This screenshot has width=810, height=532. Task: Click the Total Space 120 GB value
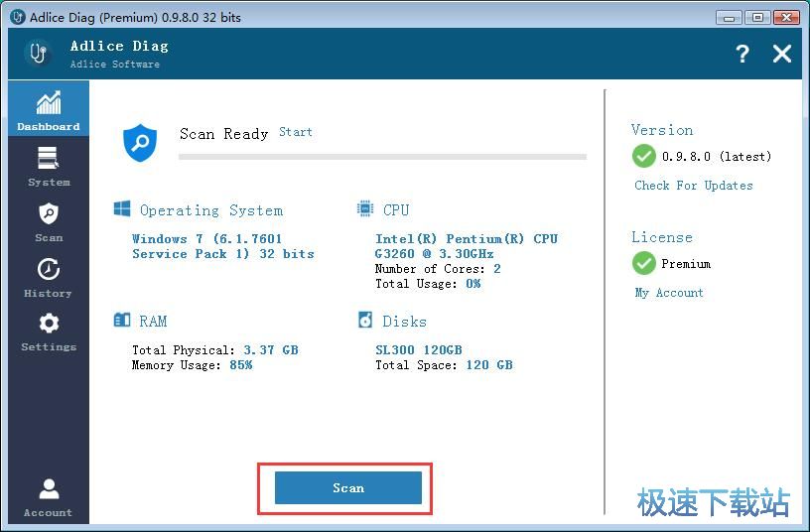489,364
